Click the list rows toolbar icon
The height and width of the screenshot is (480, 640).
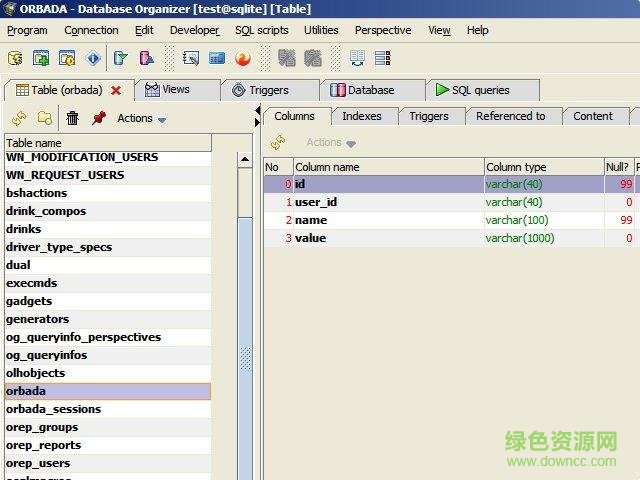383,58
